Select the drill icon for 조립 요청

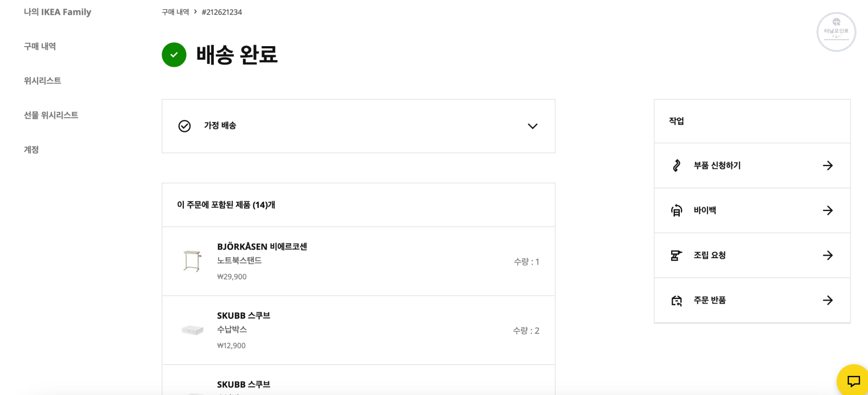coord(676,255)
